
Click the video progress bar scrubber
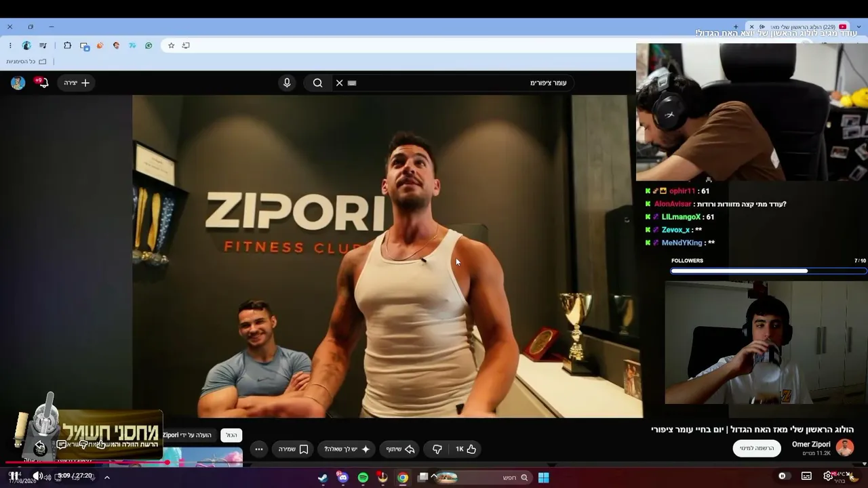(167, 462)
